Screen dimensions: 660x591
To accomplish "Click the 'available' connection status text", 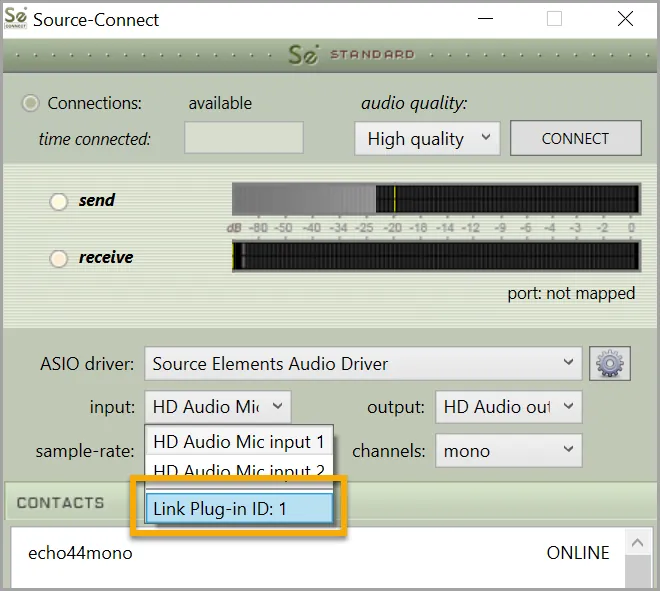I will click(x=220, y=103).
